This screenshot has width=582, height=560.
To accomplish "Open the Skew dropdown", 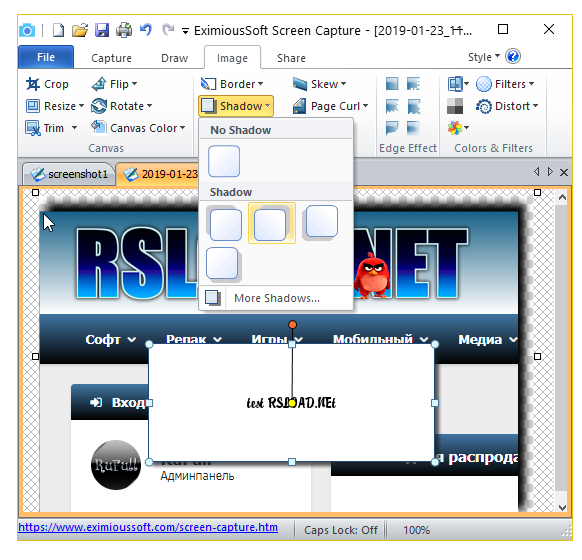I will coord(319,84).
